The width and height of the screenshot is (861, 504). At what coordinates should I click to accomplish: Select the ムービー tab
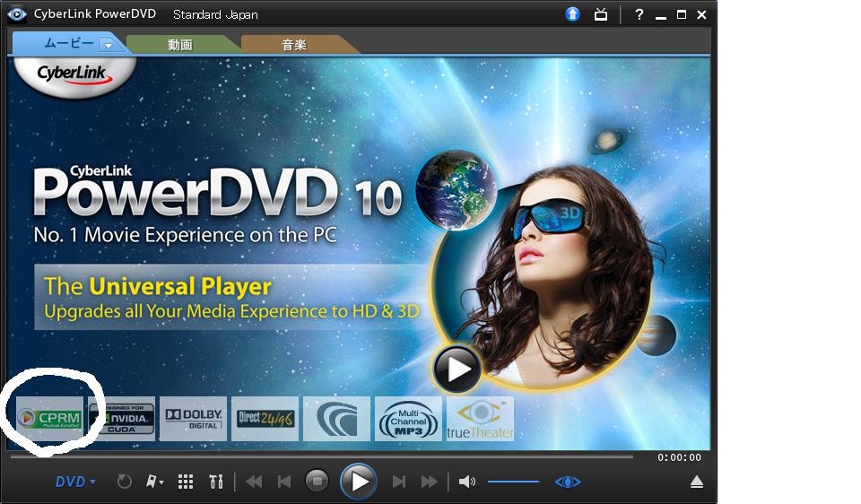[68, 43]
